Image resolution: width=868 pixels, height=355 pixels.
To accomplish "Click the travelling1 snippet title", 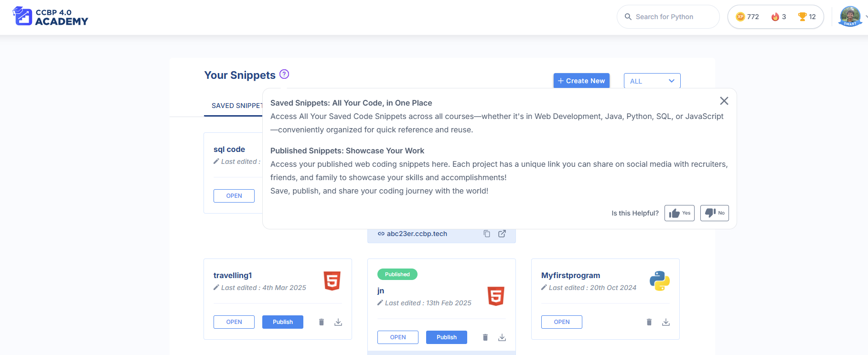I will click(x=233, y=275).
